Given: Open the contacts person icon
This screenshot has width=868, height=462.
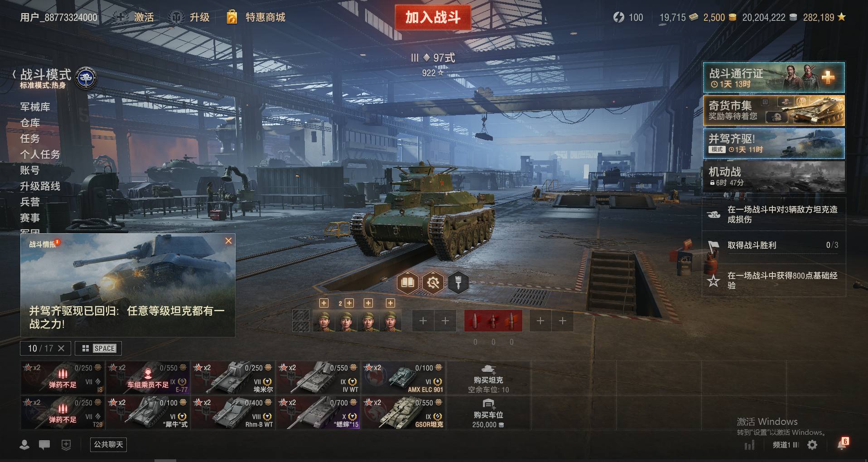Looking at the screenshot, I should 24,445.
